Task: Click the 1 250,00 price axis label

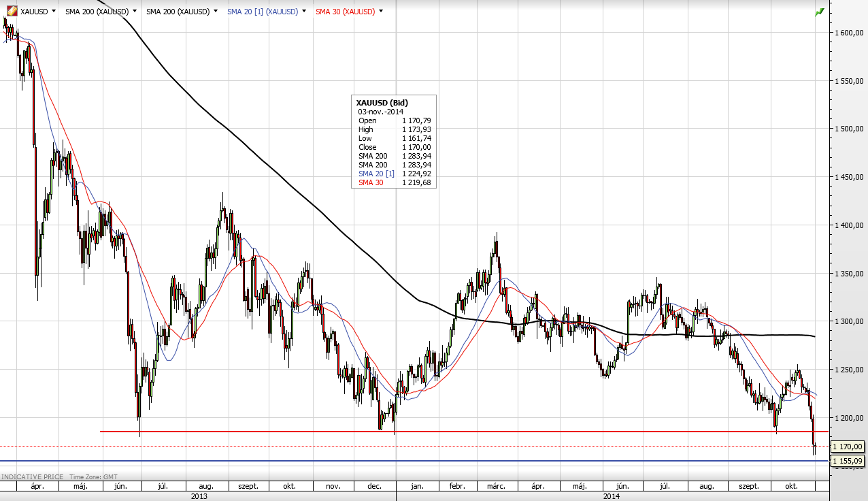Action: click(849, 370)
